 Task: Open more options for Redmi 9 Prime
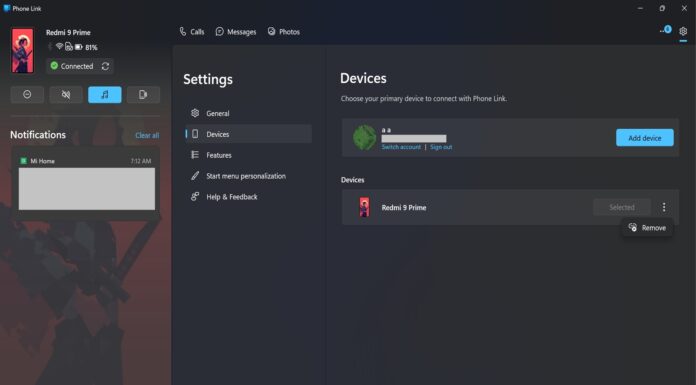point(664,207)
